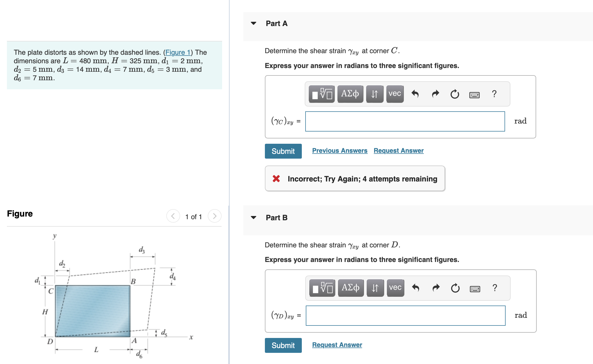
Task: Open the Greek symbols ΑΣΦ menu
Action: pos(350,94)
